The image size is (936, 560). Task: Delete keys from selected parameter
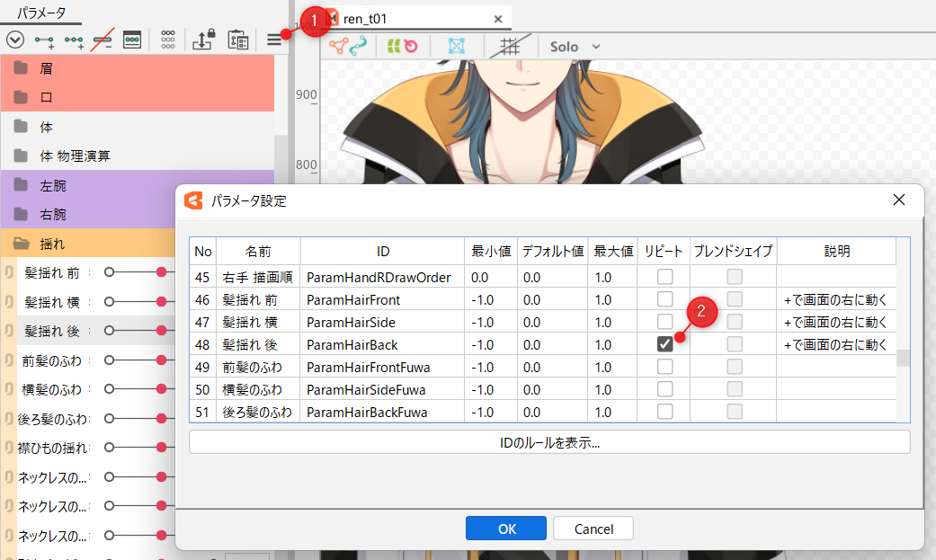point(103,40)
